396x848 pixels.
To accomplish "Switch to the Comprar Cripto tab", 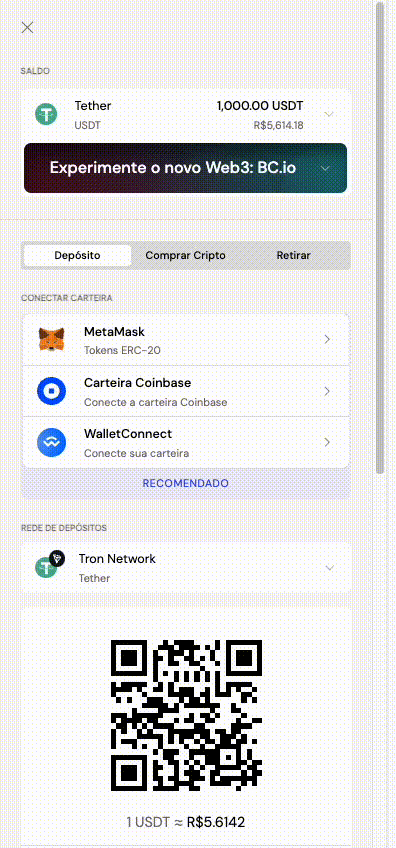I will tap(186, 255).
